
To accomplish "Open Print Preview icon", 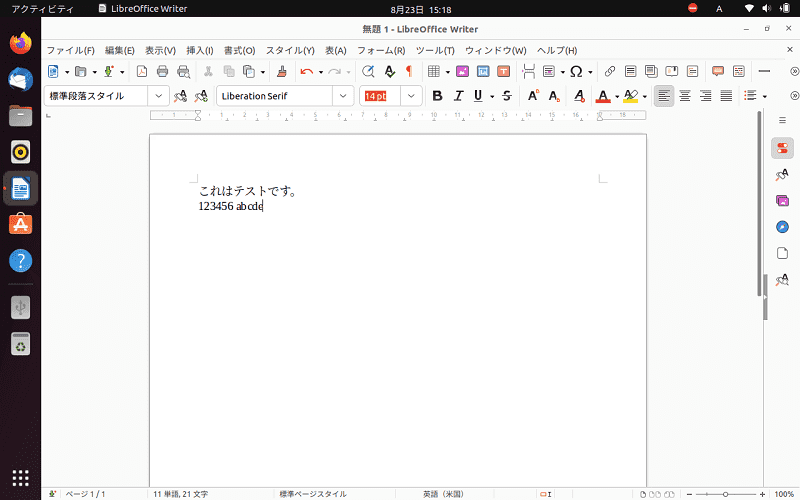I will pos(183,71).
